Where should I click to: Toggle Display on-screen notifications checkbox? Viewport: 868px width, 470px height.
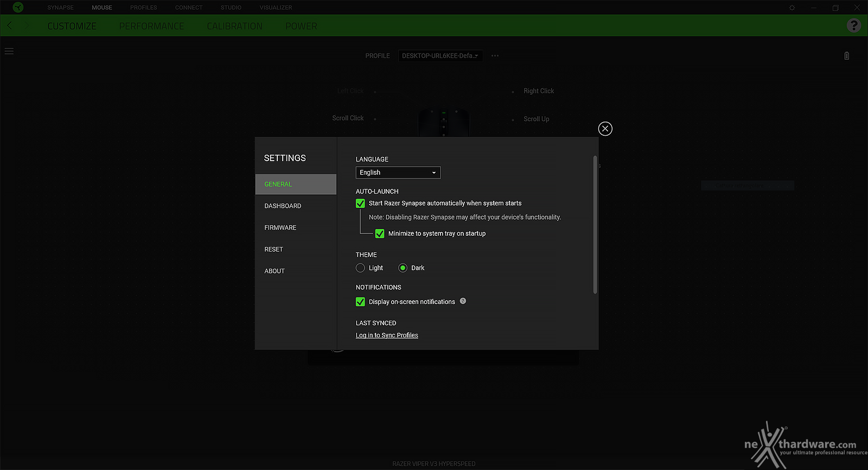click(360, 302)
